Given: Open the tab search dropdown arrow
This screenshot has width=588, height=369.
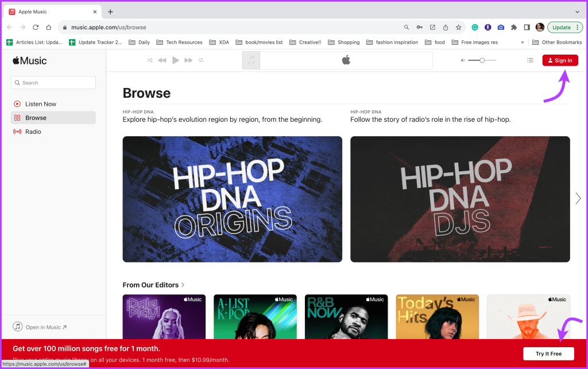Looking at the screenshot, I should [x=577, y=11].
